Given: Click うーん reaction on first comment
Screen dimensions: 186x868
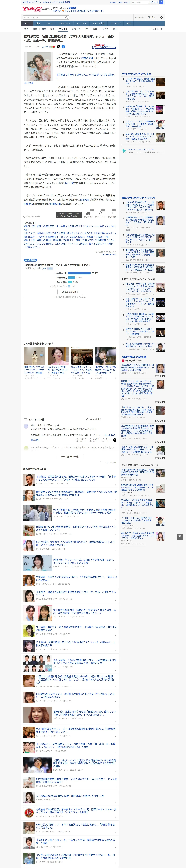Looking at the screenshot, I should tap(107, 440).
